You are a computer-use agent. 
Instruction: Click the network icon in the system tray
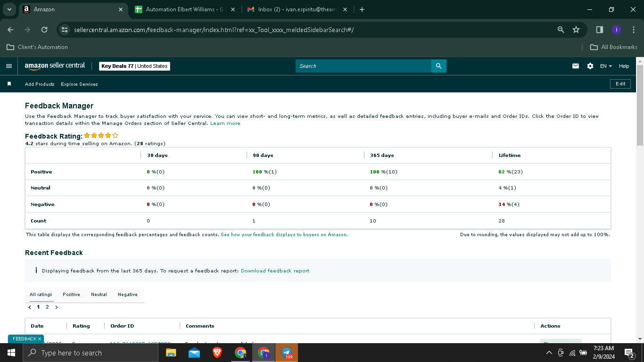[572, 353]
